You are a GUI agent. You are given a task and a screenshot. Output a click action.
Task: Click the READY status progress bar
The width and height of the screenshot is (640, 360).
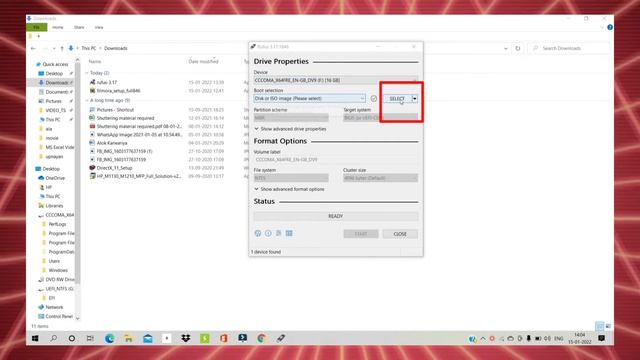(336, 216)
